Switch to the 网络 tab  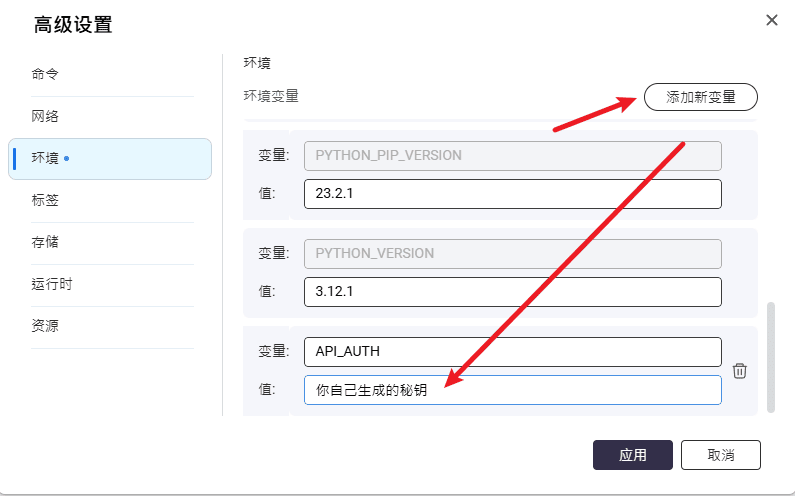[45, 116]
